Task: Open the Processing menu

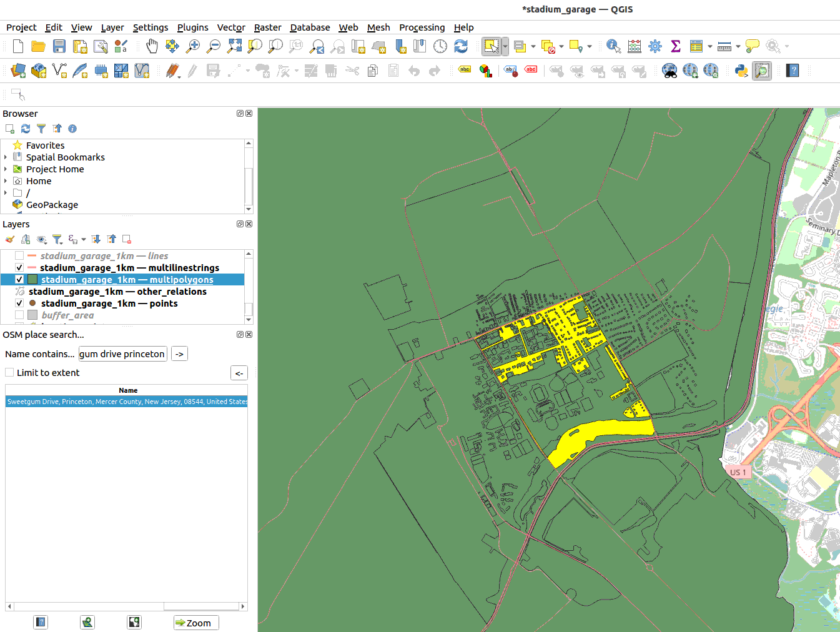Action: (422, 27)
